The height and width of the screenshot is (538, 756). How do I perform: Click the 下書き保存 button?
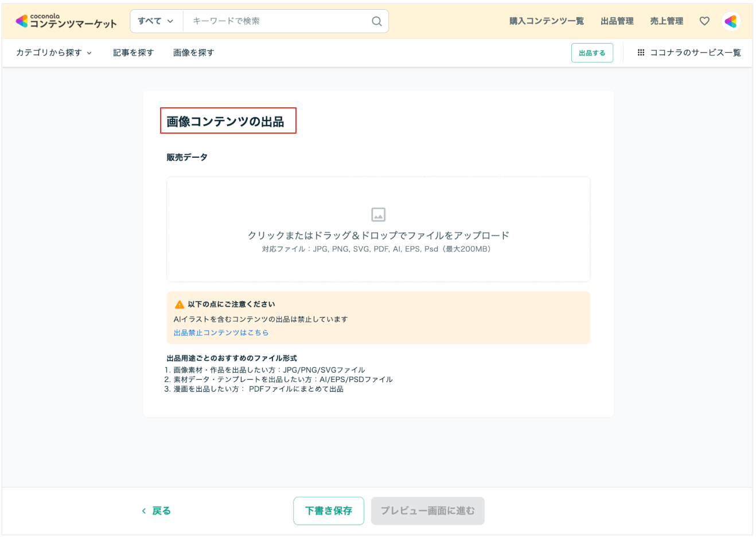329,510
